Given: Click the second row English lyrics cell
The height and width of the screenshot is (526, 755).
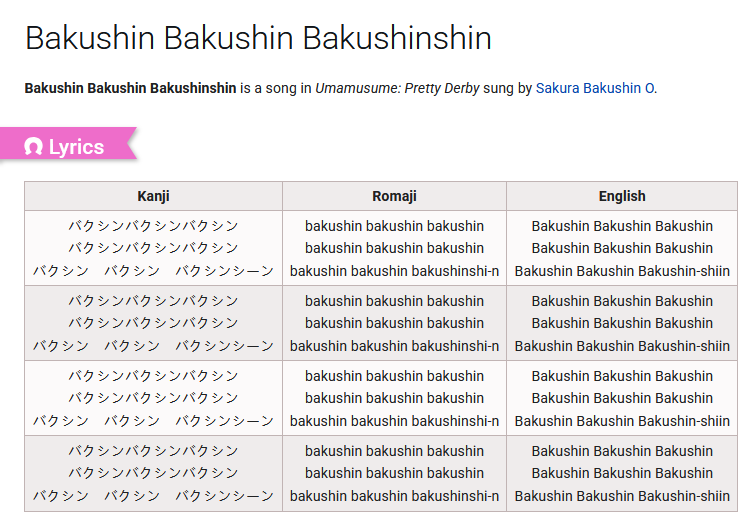Looking at the screenshot, I should coord(622,323).
